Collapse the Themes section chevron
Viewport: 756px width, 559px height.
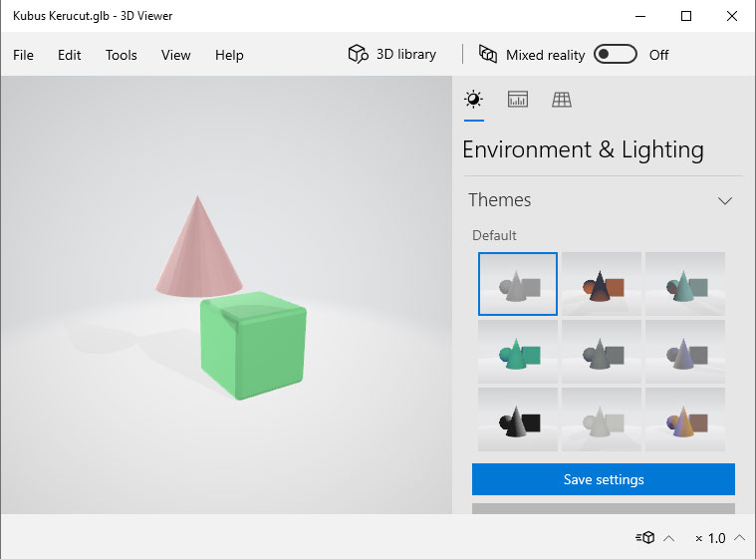click(x=725, y=200)
